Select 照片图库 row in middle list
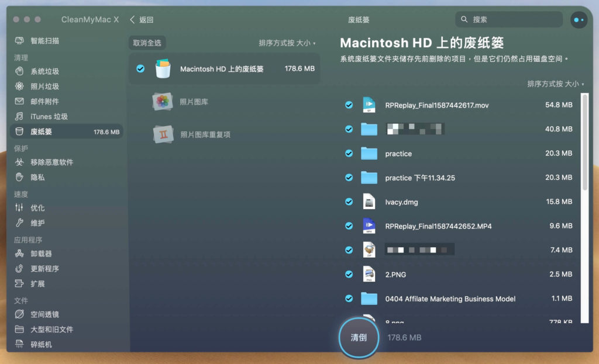The width and height of the screenshot is (599, 364). (225, 102)
